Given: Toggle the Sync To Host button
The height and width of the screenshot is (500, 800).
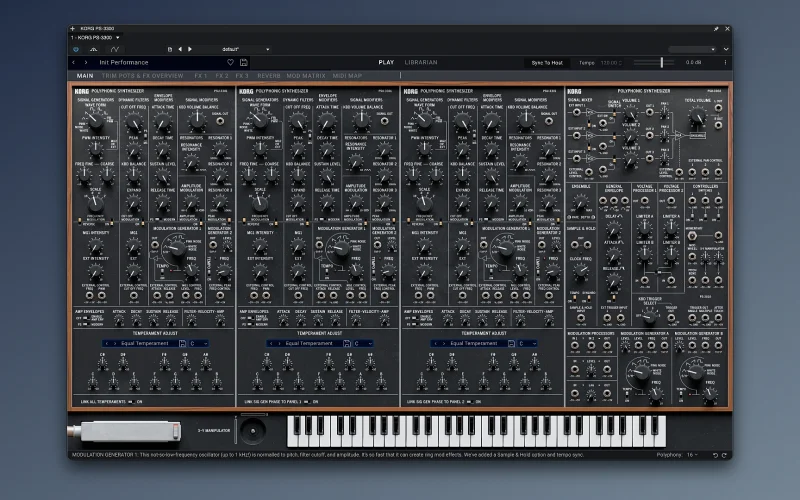Looking at the screenshot, I should tap(547, 63).
